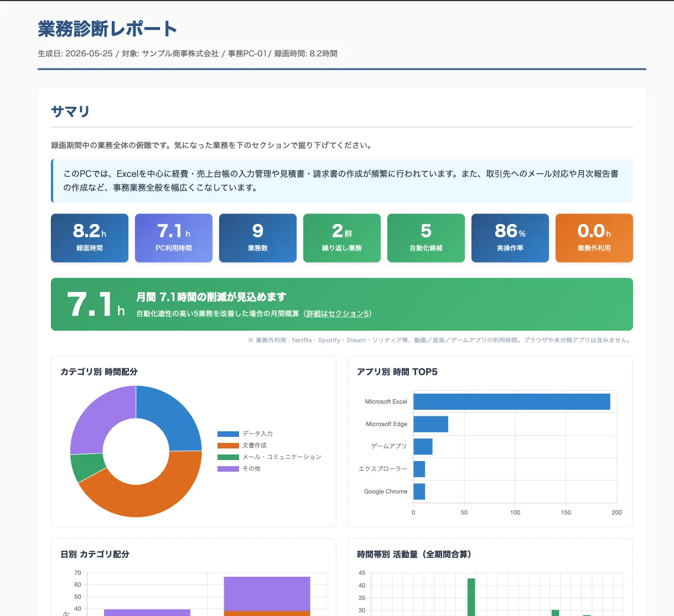Click the カテゴリ別 時間配分 chart title
The height and width of the screenshot is (616, 674).
(99, 372)
